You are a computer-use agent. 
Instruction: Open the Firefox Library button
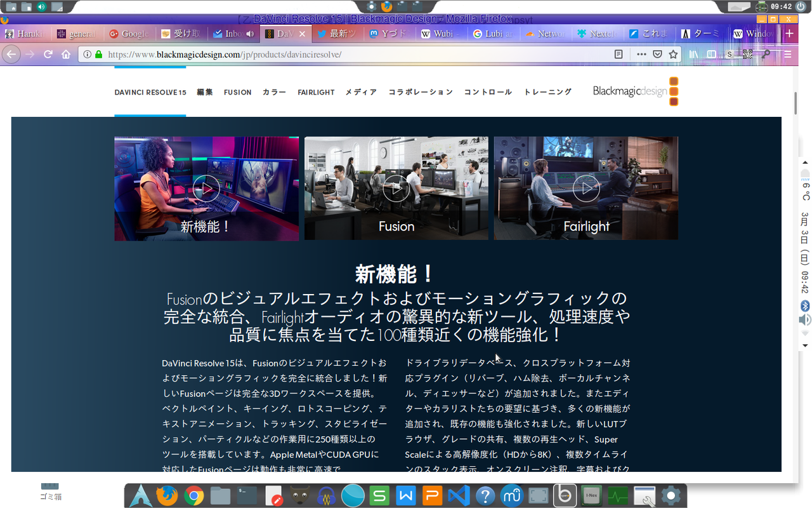[694, 55]
